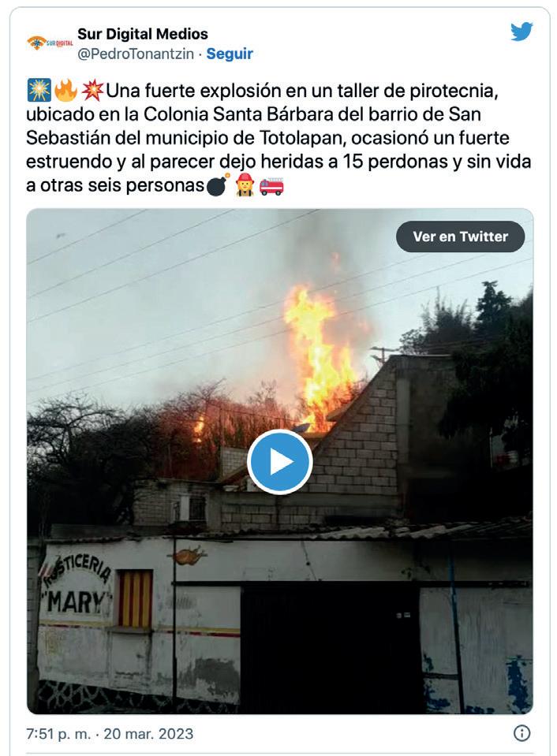
Task: Click the bomb emoji after personas
Action: coord(219,185)
